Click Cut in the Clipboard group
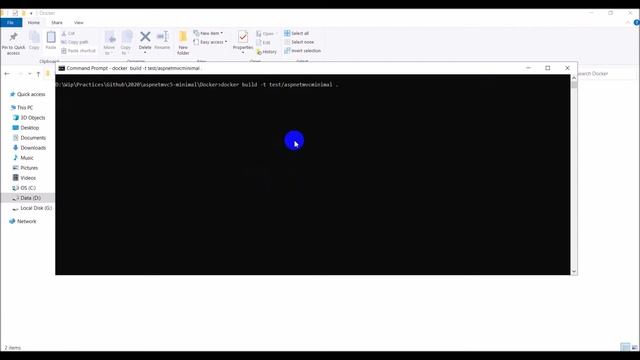The width and height of the screenshot is (640, 360). (x=68, y=33)
